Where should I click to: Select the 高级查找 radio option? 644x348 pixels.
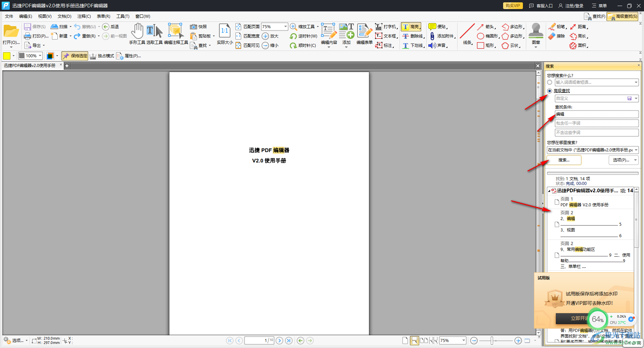[x=549, y=91]
